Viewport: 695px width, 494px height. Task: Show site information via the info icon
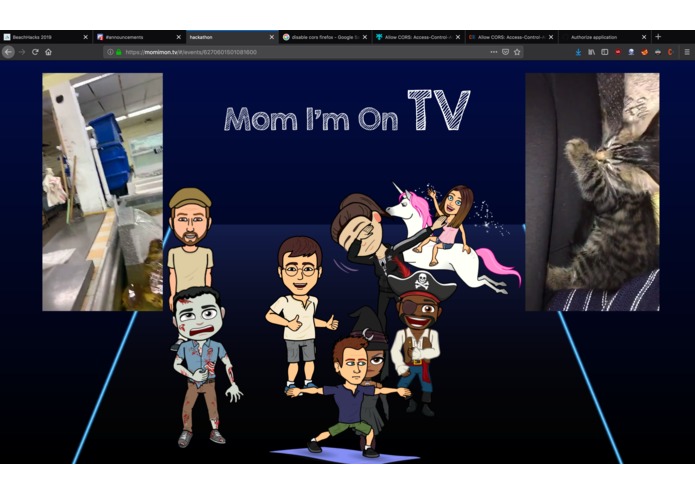pyautogui.click(x=110, y=52)
